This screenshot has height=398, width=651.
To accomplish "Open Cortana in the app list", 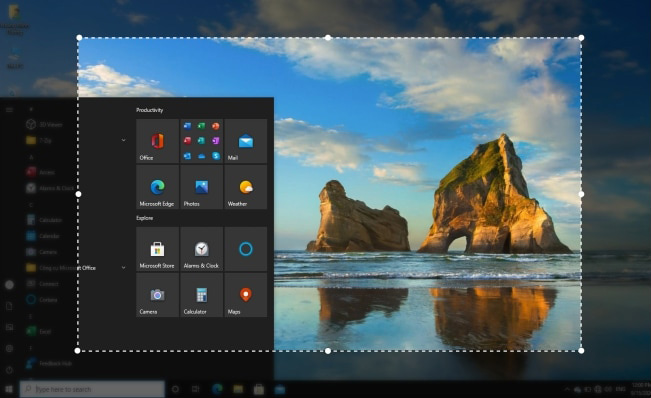I will tap(42, 300).
